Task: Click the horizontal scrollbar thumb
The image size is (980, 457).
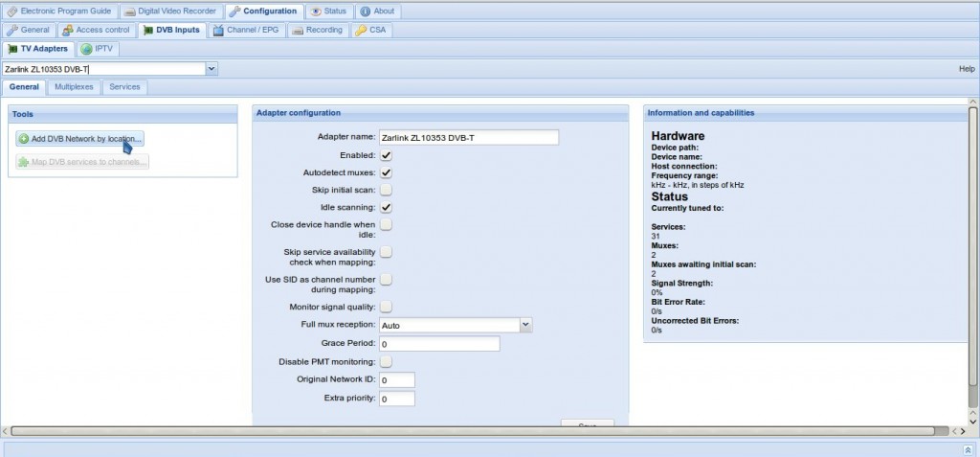Action: coord(474,431)
